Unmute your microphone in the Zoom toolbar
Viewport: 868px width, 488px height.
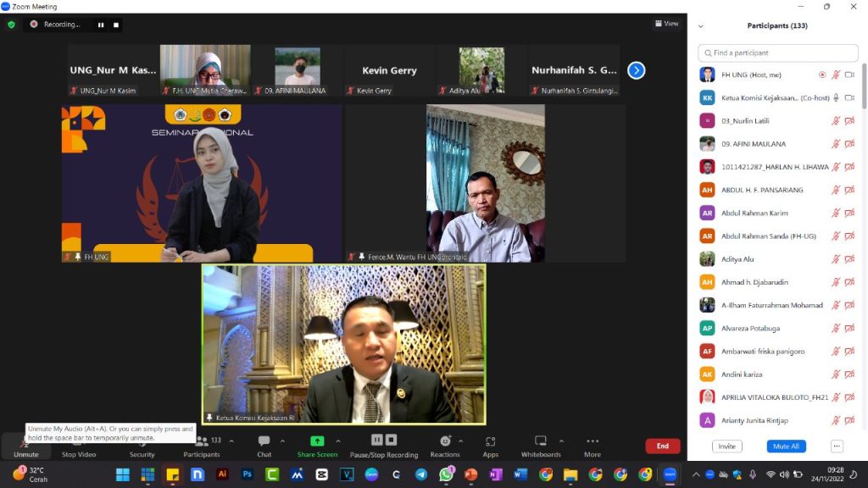pos(25,446)
